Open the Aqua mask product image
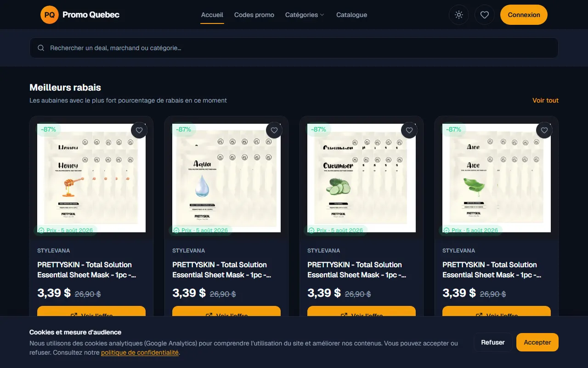The width and height of the screenshot is (588, 368). coord(226,178)
